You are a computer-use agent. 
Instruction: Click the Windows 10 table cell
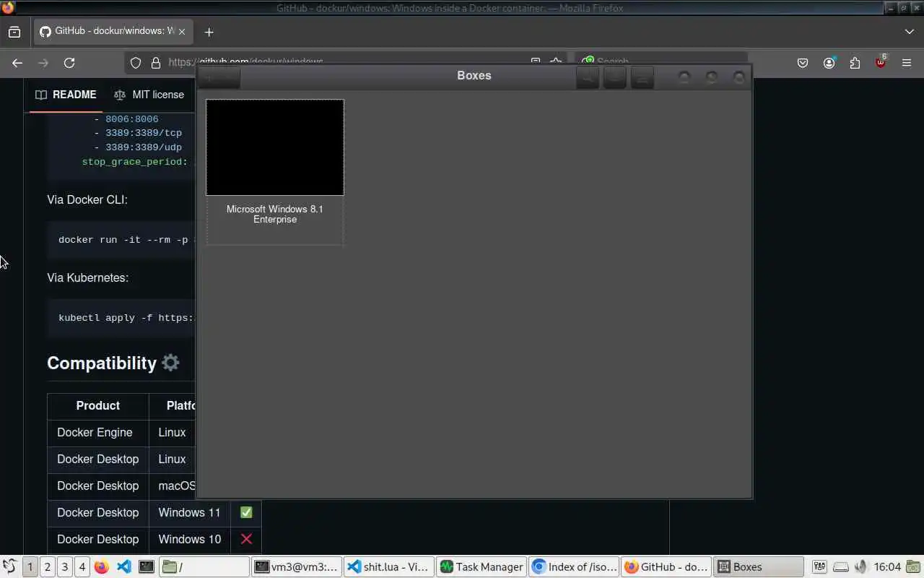[x=189, y=539]
